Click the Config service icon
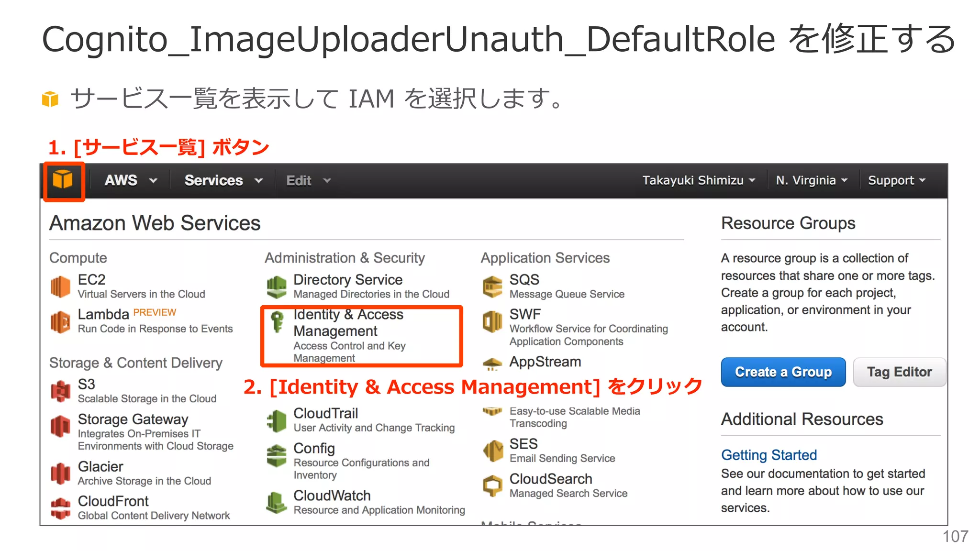The width and height of the screenshot is (980, 551). 277,455
